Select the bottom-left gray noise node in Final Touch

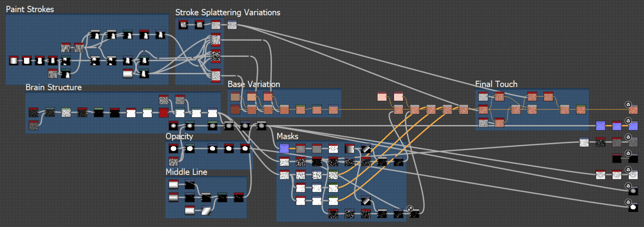(x=483, y=122)
